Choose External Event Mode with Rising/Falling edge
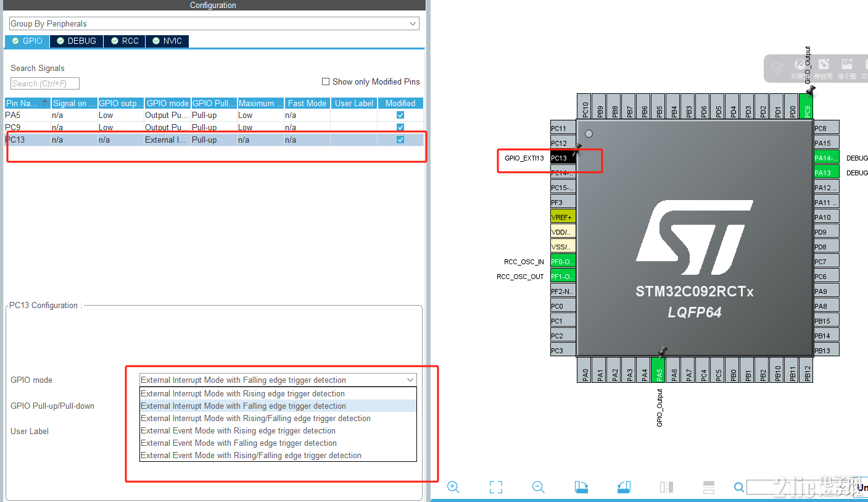 click(278, 455)
